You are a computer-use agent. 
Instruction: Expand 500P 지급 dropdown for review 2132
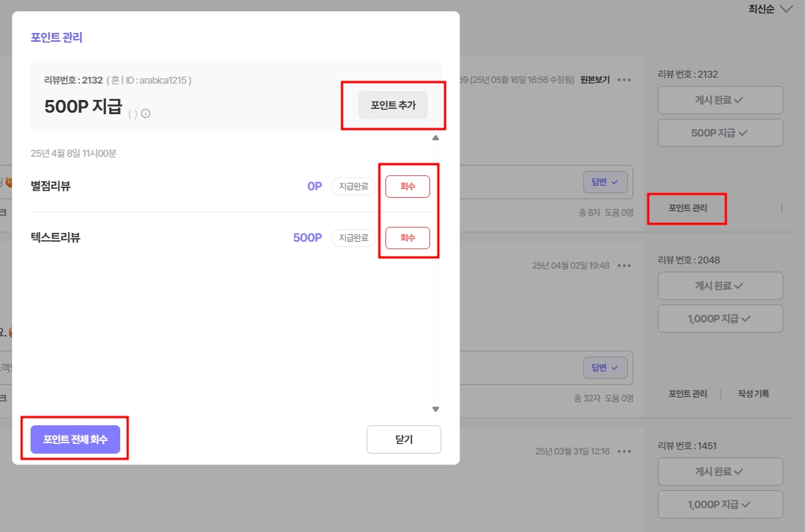coord(721,133)
